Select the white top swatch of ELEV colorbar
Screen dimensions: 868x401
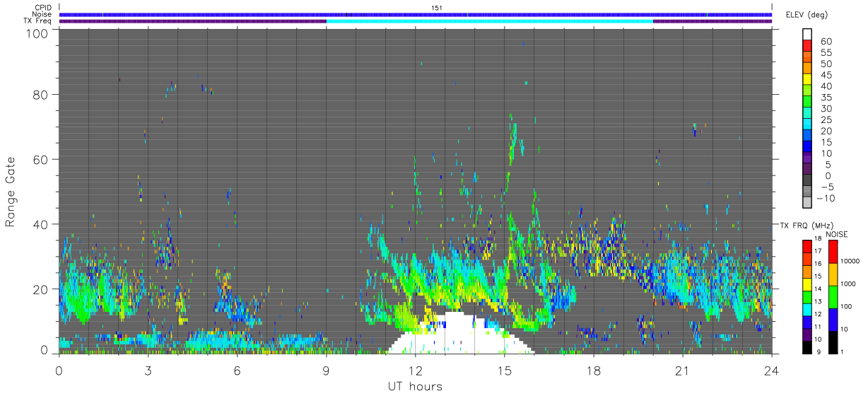click(x=807, y=35)
